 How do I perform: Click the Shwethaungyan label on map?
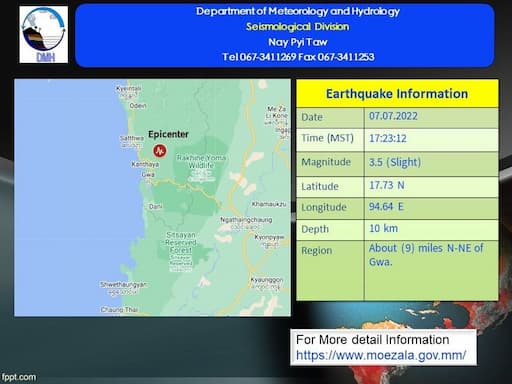tap(124, 284)
